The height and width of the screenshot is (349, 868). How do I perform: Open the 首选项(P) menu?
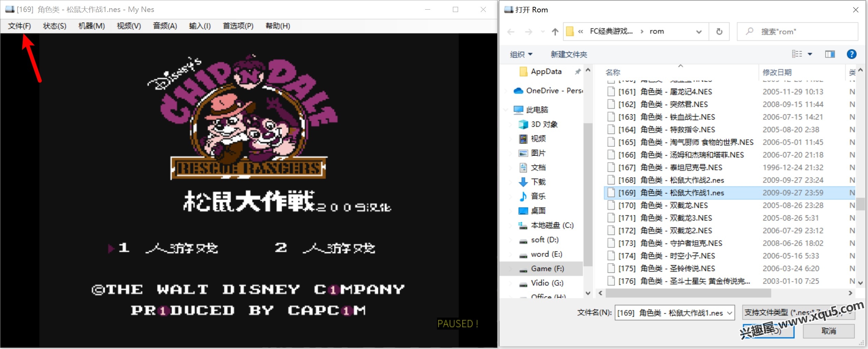(x=238, y=26)
